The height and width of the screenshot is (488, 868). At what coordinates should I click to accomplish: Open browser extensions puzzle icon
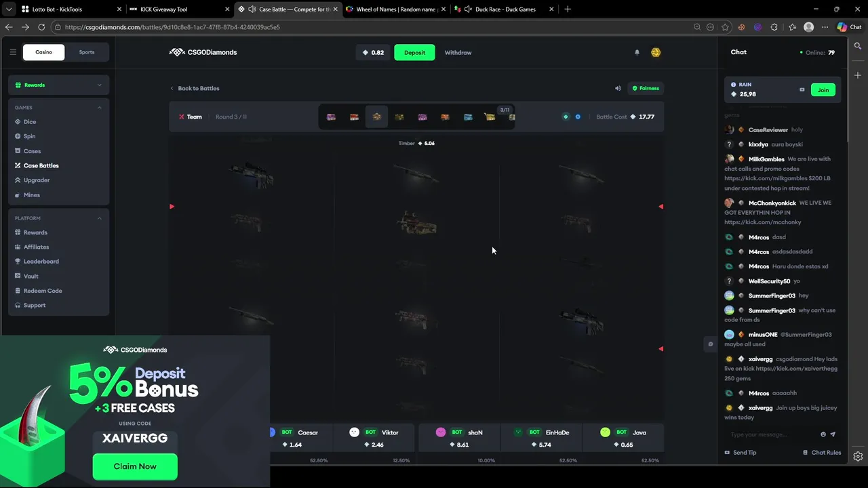pos(774,27)
